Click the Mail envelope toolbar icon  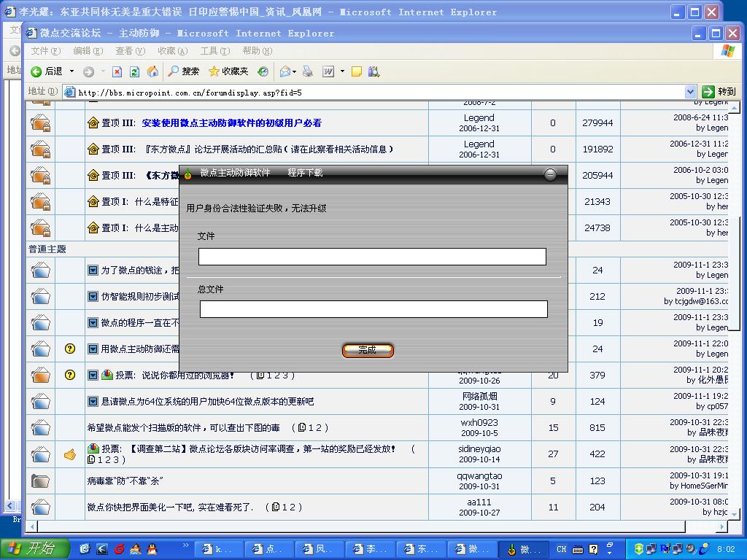(285, 71)
